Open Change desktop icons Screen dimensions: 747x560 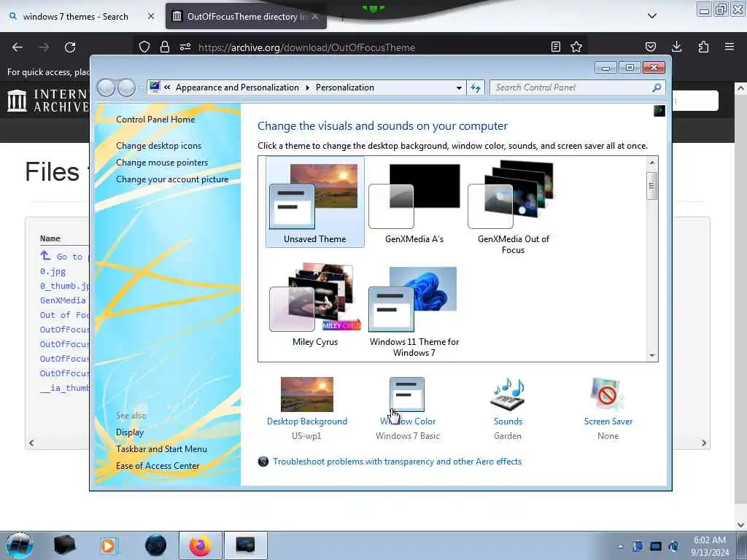[x=158, y=146]
